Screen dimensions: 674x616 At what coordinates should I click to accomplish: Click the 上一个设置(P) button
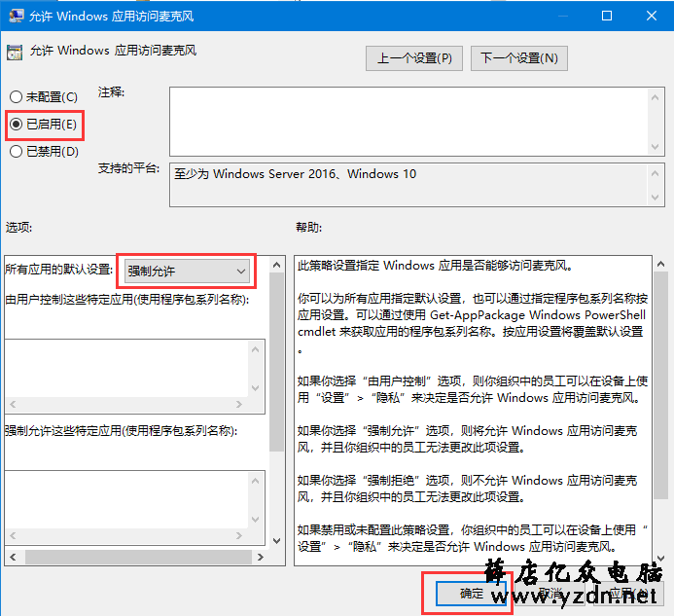pyautogui.click(x=414, y=58)
